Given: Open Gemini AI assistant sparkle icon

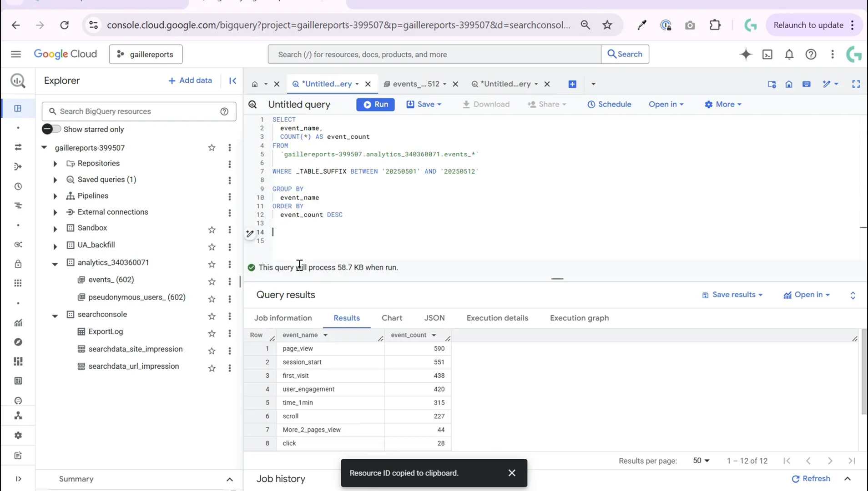Looking at the screenshot, I should (x=746, y=55).
